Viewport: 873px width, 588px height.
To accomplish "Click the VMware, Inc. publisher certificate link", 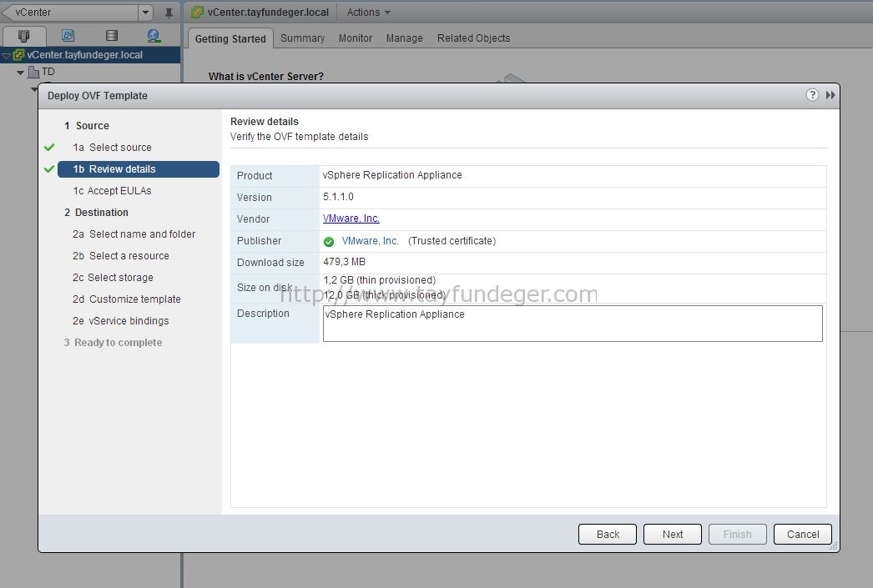I will pyautogui.click(x=371, y=241).
